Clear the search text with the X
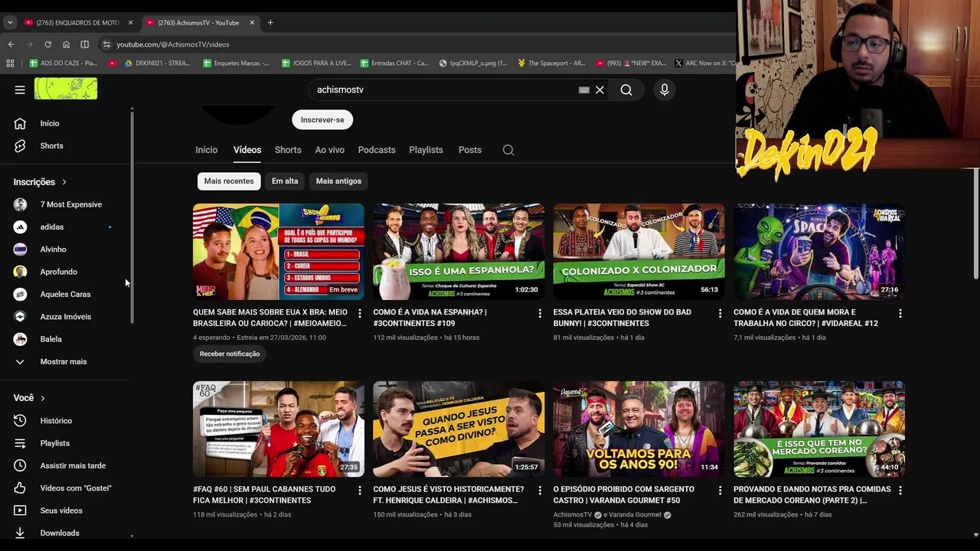The image size is (980, 551). point(599,90)
